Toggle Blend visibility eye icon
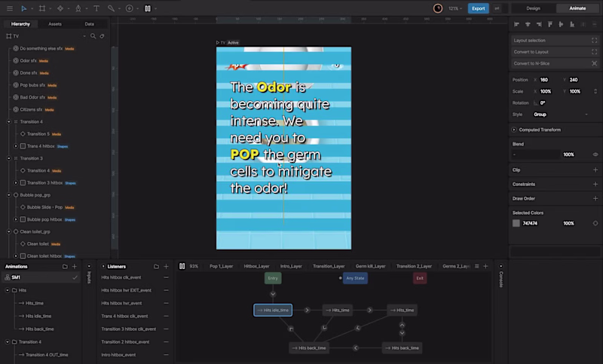 595,154
